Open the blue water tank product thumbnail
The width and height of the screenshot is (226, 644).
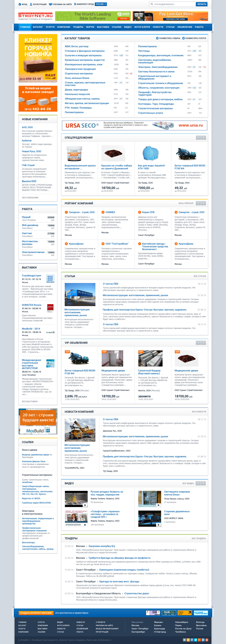pos(150,153)
